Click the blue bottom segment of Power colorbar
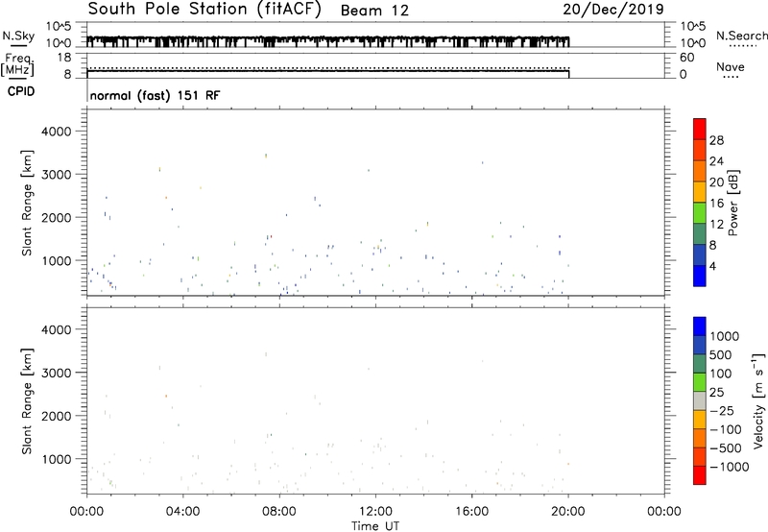Screen dimensions: 768x532 coord(700,276)
